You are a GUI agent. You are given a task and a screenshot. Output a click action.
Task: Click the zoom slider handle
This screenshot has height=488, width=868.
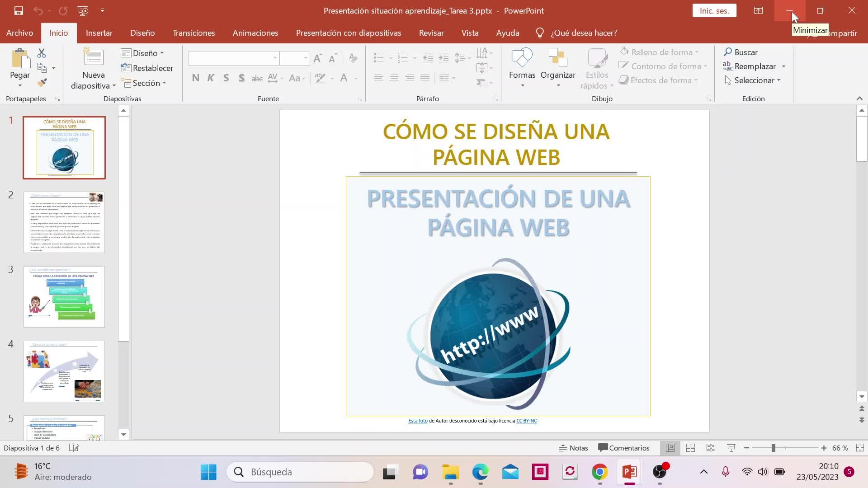point(773,448)
